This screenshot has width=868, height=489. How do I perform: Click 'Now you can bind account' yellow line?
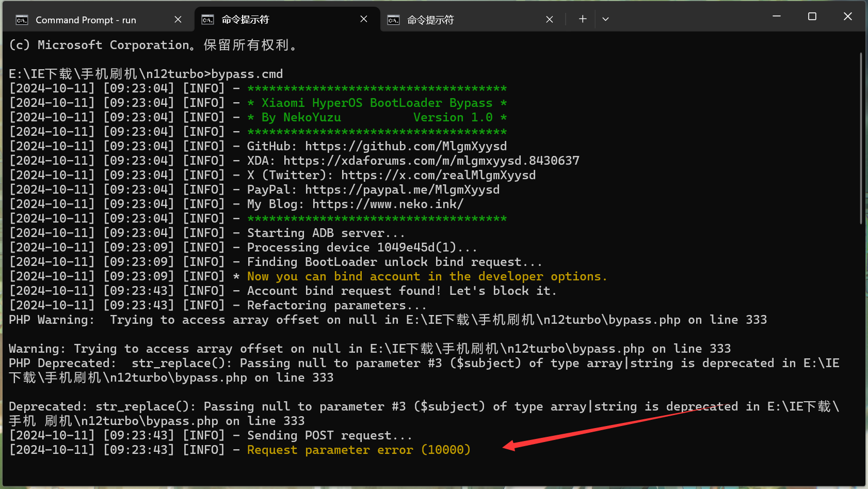427,276
